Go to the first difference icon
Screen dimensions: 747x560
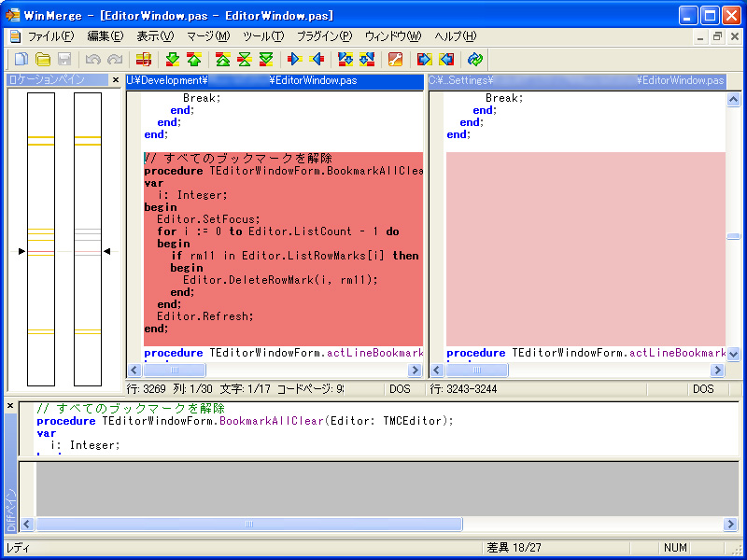click(222, 59)
